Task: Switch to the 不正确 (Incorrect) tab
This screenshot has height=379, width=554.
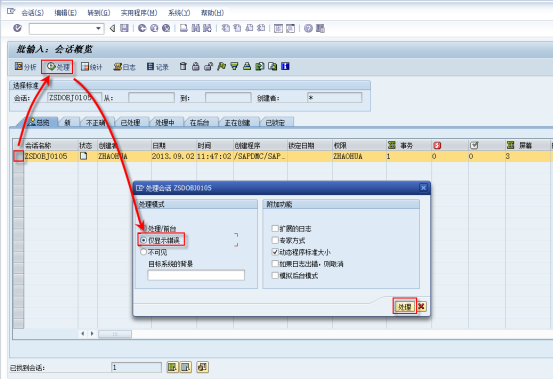Action: pos(96,122)
